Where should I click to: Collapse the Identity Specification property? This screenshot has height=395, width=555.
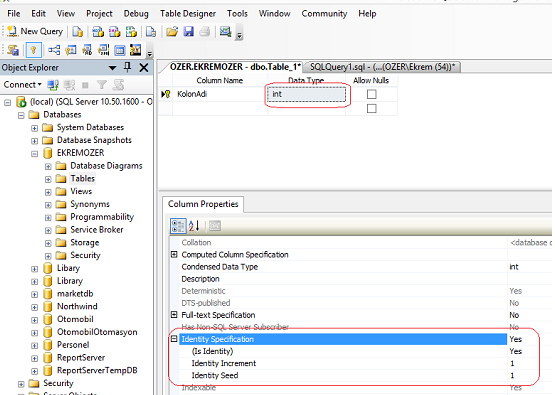pos(174,339)
